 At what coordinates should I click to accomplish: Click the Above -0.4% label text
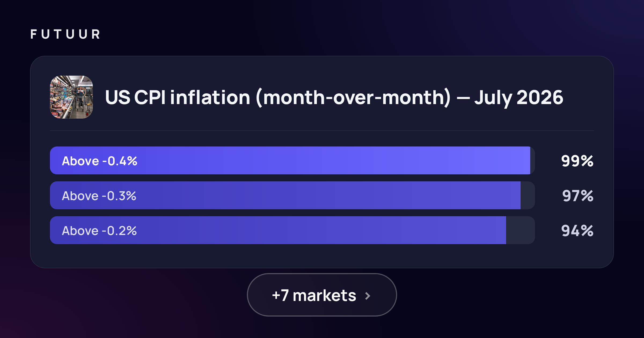click(100, 161)
